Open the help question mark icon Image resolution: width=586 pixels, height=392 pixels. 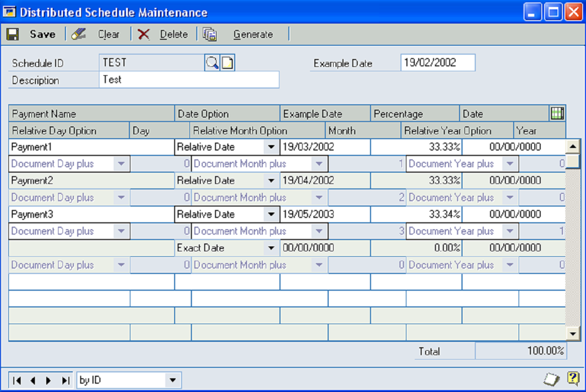click(x=573, y=378)
